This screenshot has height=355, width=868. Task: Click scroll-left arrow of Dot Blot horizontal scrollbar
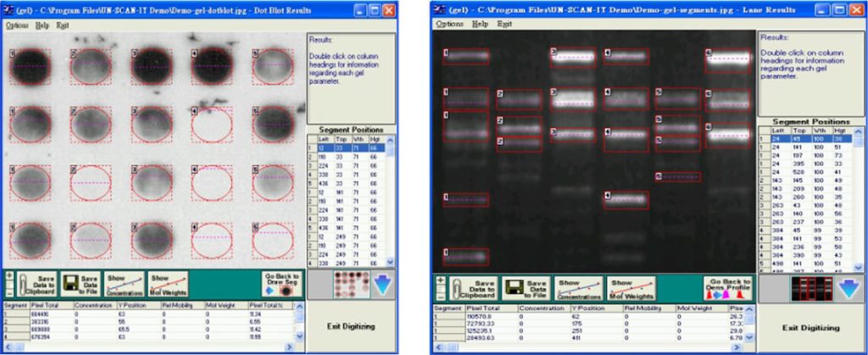[x=8, y=347]
